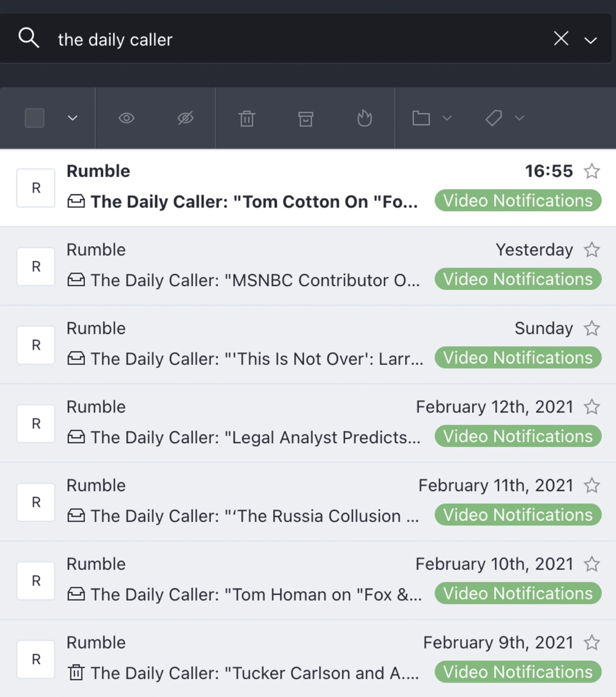Open email 'The Daily Caller: "Tom Cotton On "Fo...'

255,202
